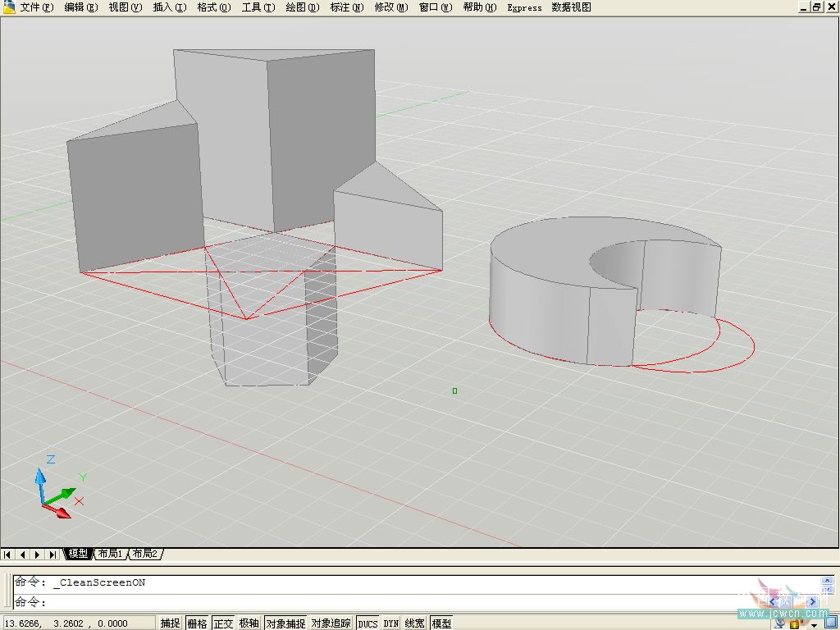The height and width of the screenshot is (630, 840).
Task: Toggle 正交 ortho mode in status bar
Action: pos(223,623)
